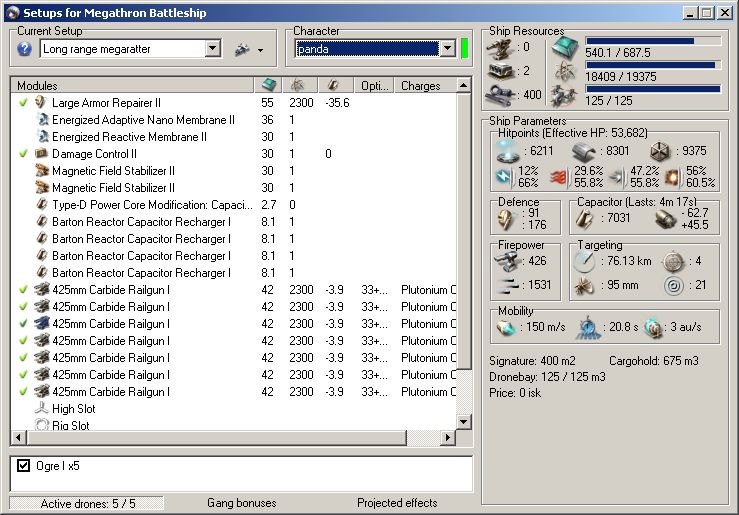Click Gang bonuses in the status bar
The image size is (739, 515).
241,503
